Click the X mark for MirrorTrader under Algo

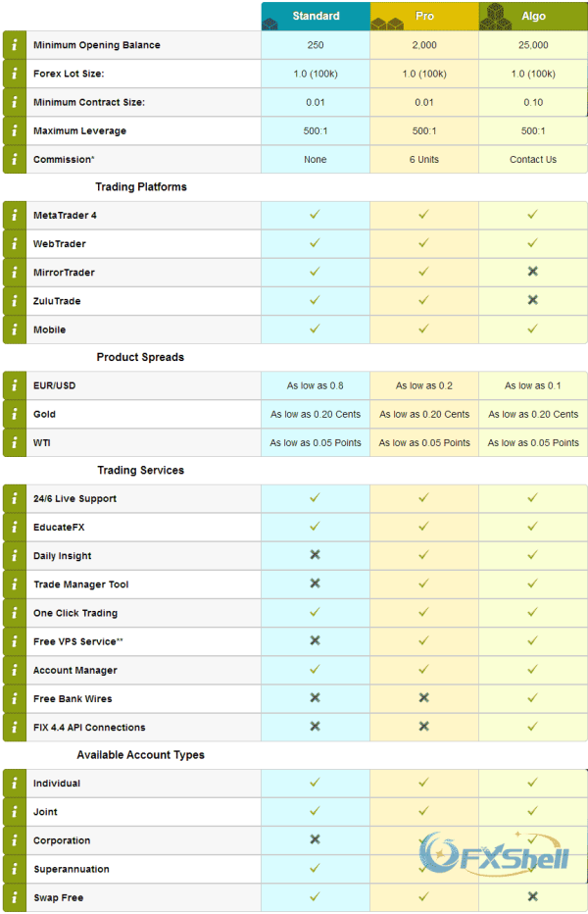(x=532, y=272)
